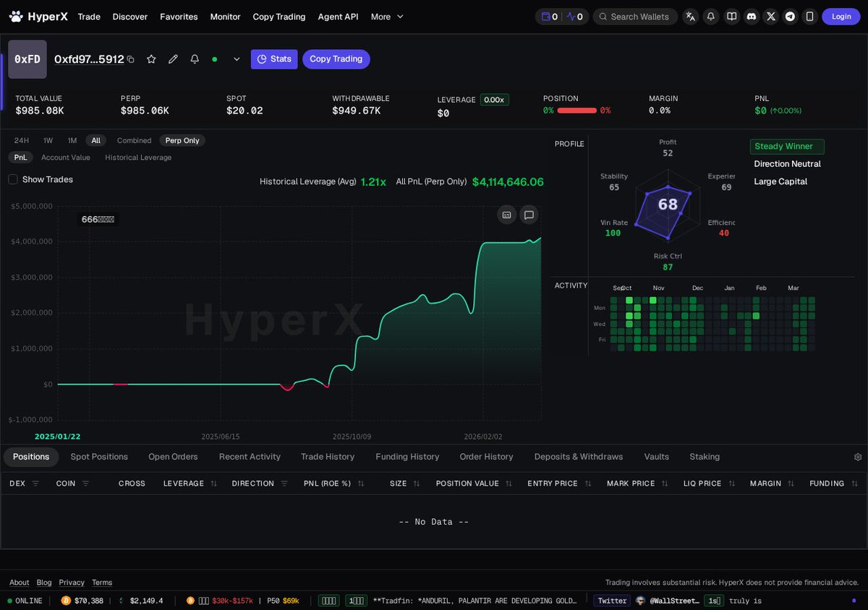Image resolution: width=868 pixels, height=610 pixels.
Task: Switch to Deposits & Withdraws tab
Action: tap(579, 457)
